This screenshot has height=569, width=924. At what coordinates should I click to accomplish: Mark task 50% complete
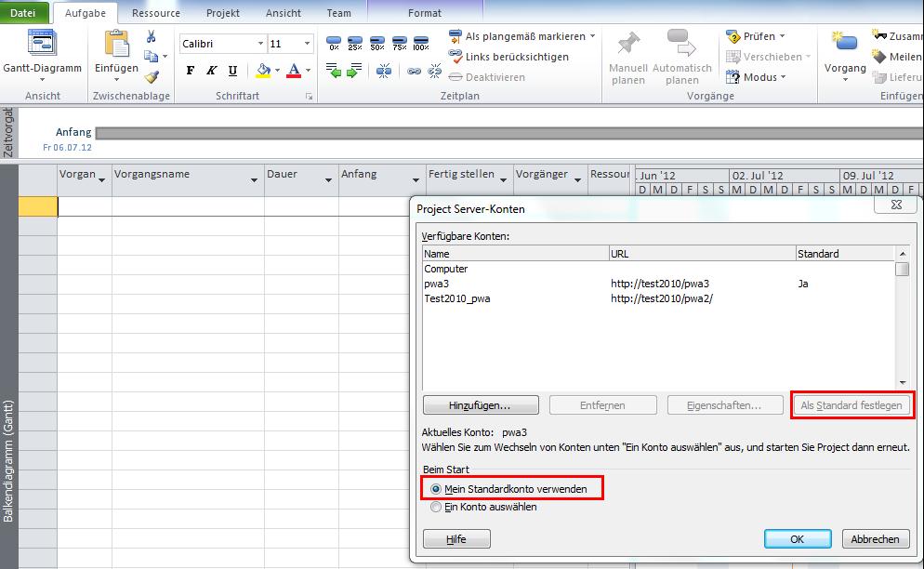click(x=377, y=44)
